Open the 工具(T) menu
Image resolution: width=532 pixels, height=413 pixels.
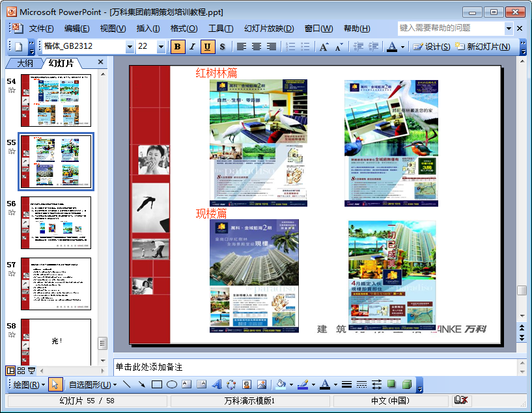click(x=221, y=29)
